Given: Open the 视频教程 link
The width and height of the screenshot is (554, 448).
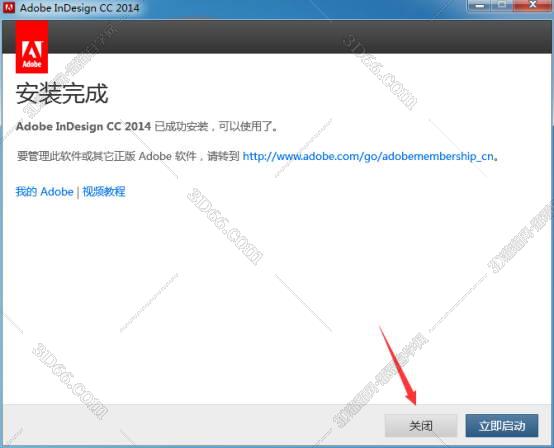Looking at the screenshot, I should point(104,191).
